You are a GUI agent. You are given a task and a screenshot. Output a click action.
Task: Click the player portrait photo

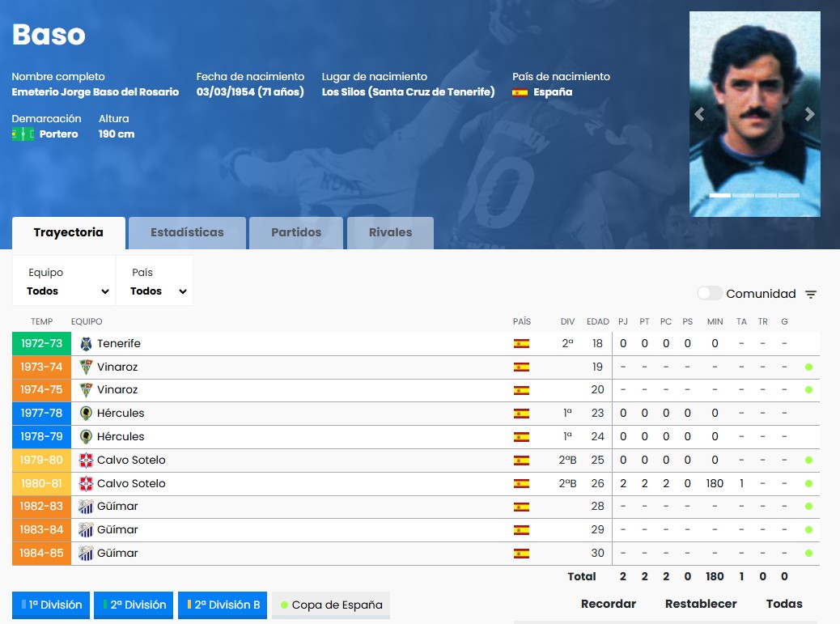pos(753,97)
